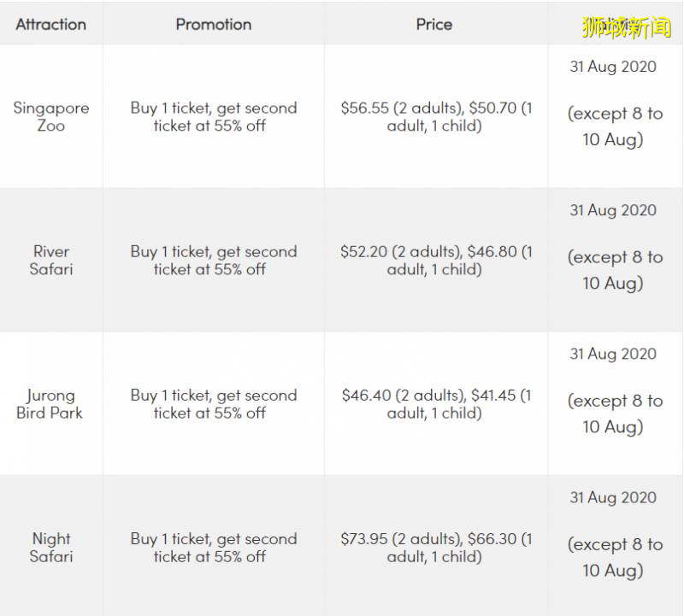Click the River Safari validity date cell

pos(614,247)
